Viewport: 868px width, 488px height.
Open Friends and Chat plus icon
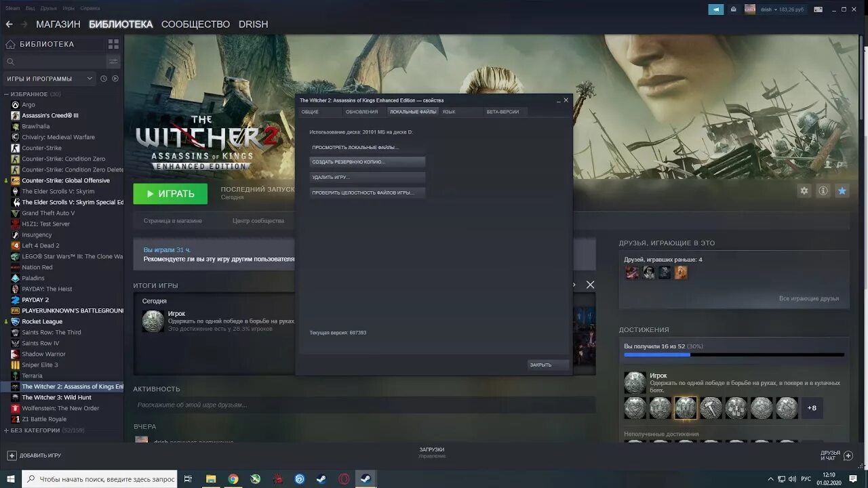[x=849, y=455]
